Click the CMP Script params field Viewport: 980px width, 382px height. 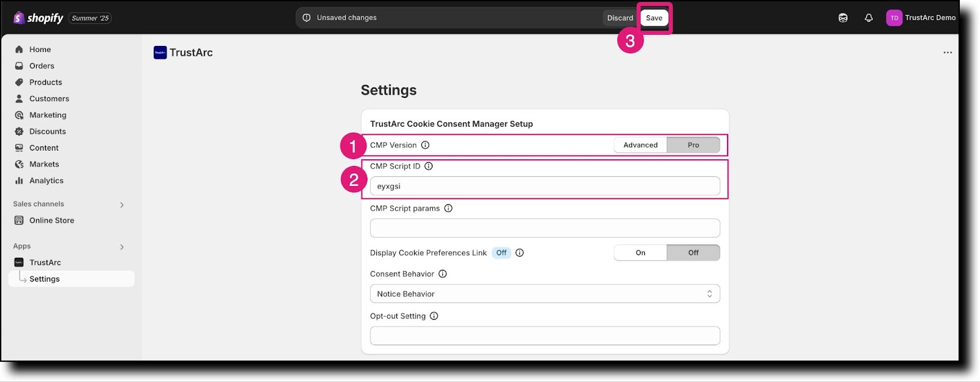click(x=545, y=228)
